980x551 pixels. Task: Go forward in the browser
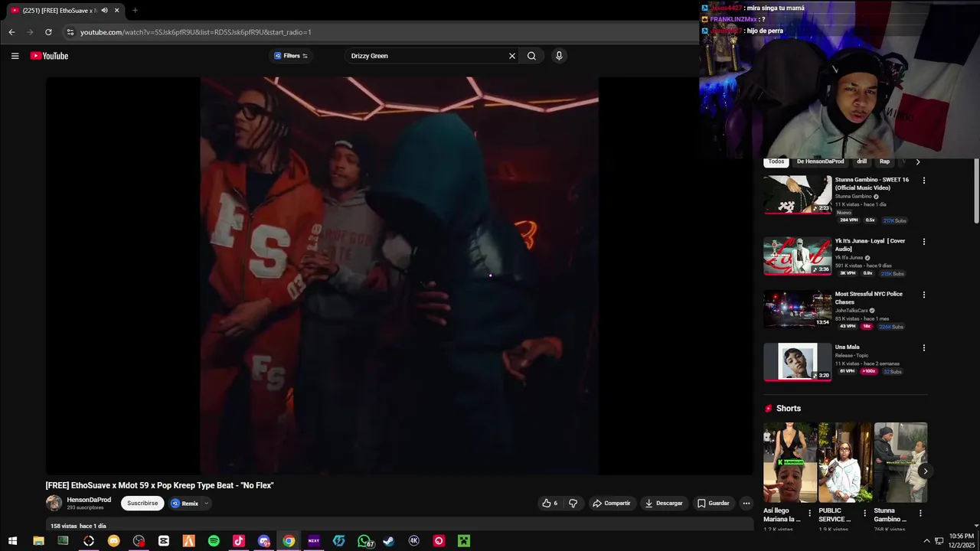(30, 32)
